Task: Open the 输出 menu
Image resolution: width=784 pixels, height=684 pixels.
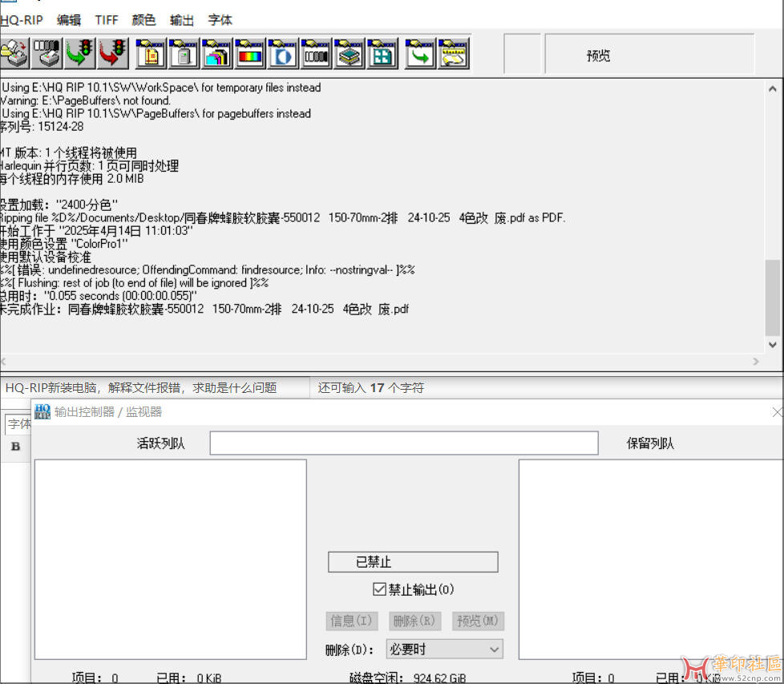Action: click(x=182, y=20)
